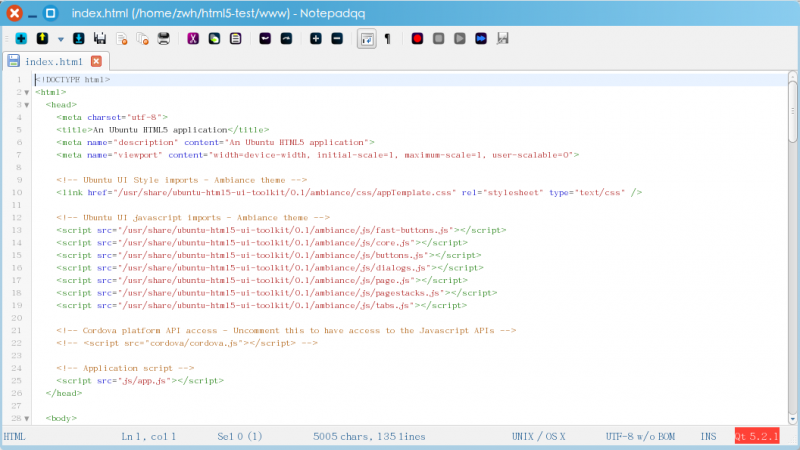Toggle show all characters pilcrow button

[387, 38]
